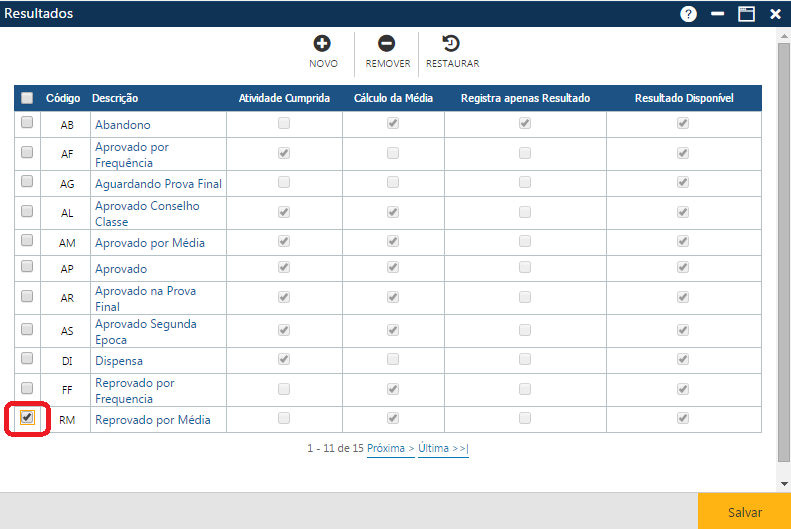The height and width of the screenshot is (529, 791).
Task: Jump to the Última page link
Action: (442, 449)
